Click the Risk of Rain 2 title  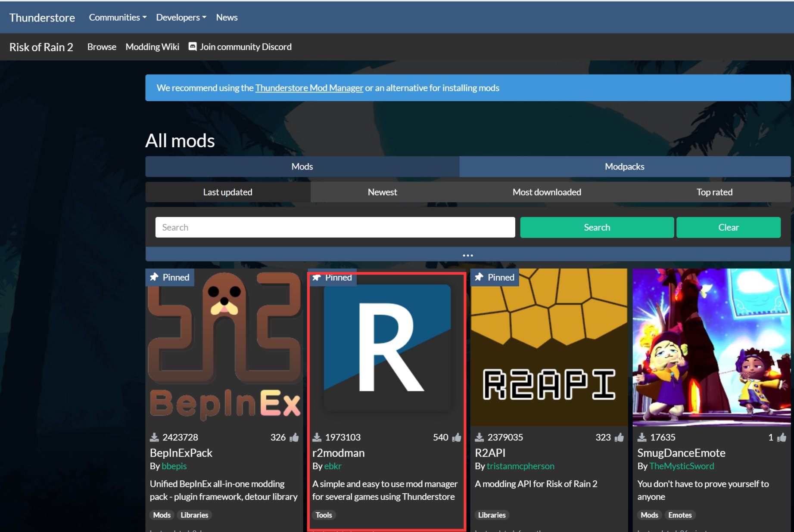[41, 47]
